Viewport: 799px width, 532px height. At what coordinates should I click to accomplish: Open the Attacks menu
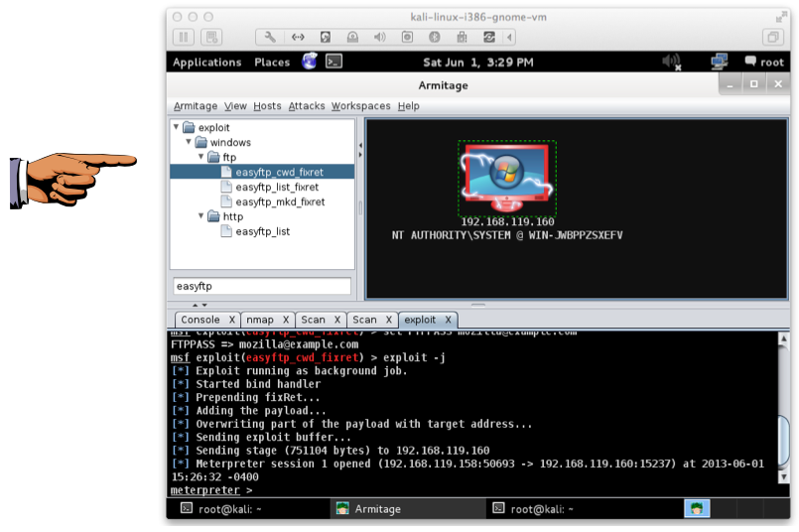point(307,106)
